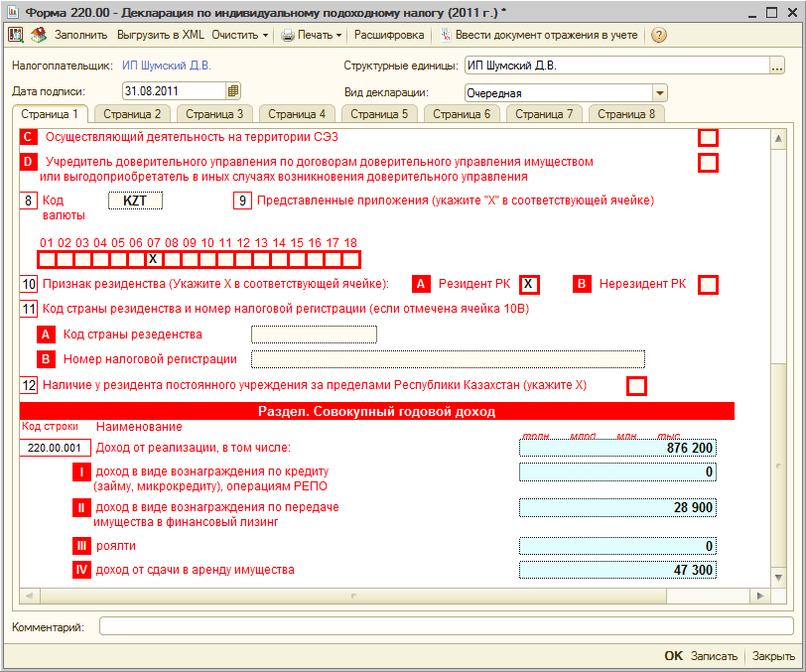Click the help question mark icon
Image resolution: width=806 pixels, height=672 pixels.
(659, 35)
